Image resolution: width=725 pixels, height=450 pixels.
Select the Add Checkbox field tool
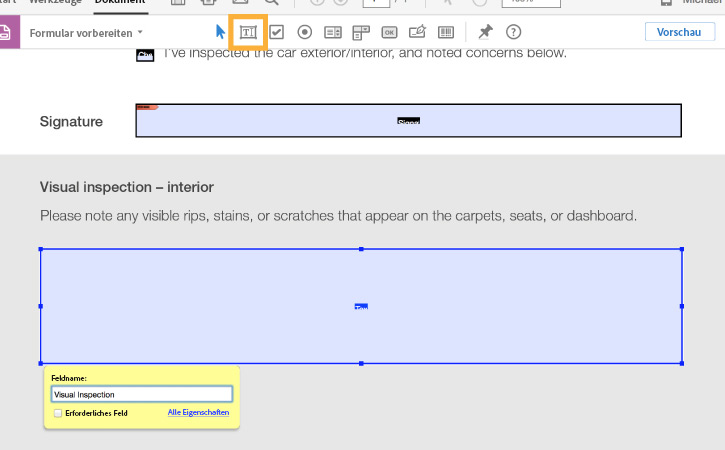point(276,32)
